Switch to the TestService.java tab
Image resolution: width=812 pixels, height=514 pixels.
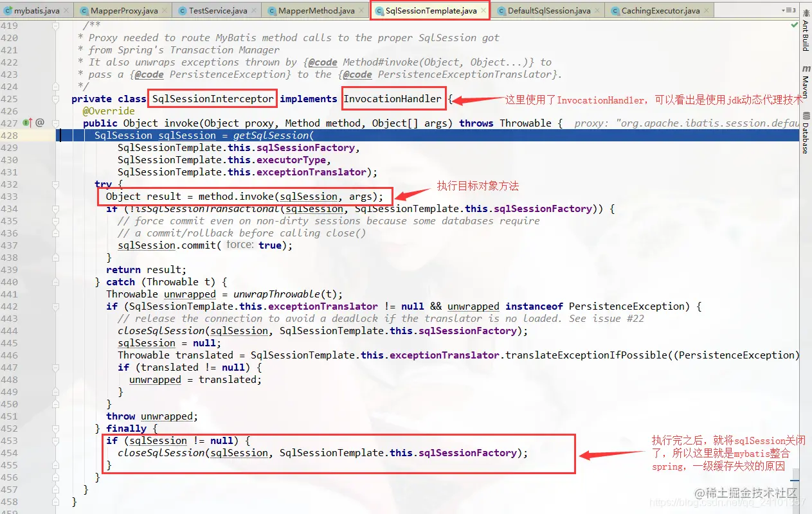tap(218, 11)
